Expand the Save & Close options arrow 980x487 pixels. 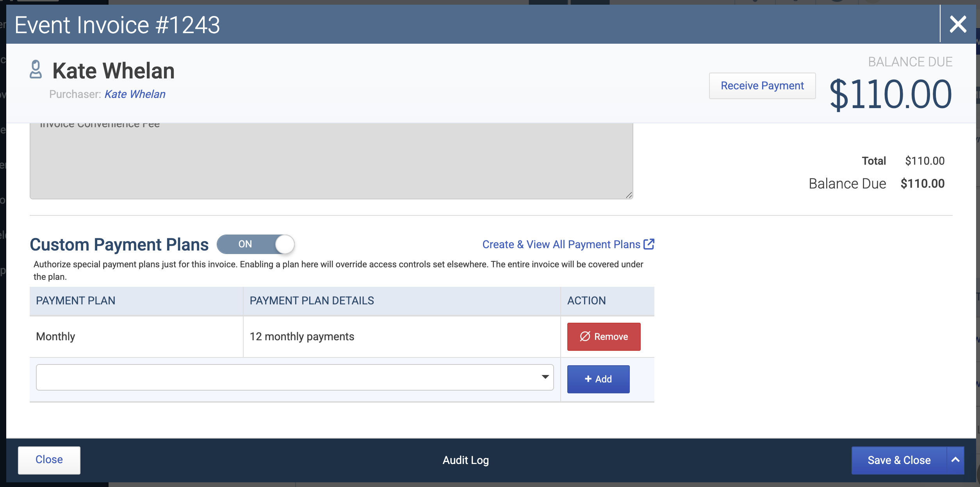955,460
